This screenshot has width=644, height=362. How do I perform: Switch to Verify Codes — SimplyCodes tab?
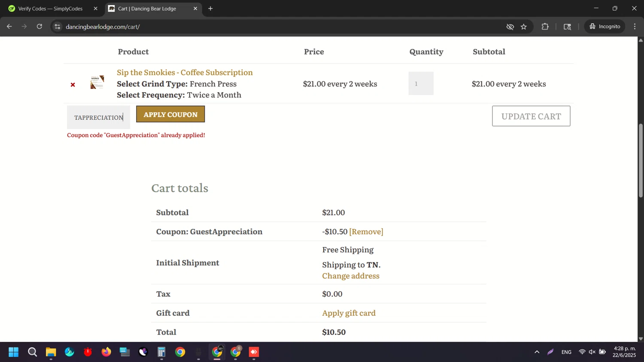(x=50, y=9)
